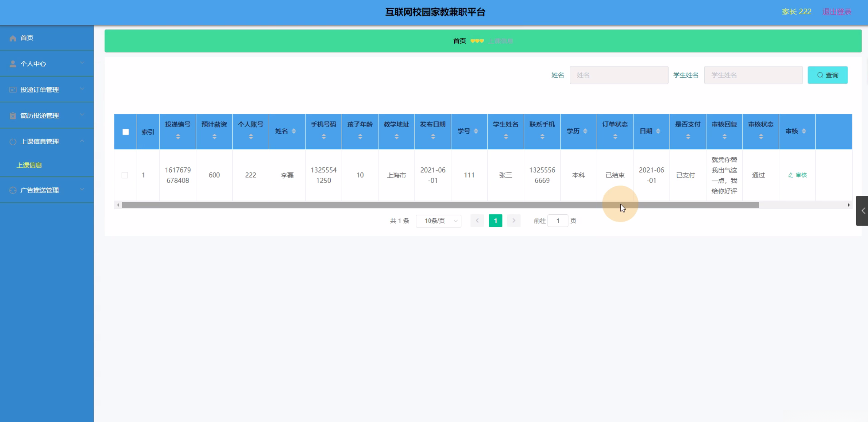Click the 投递订单管理 sidebar icon
868x422 pixels.
pyautogui.click(x=13, y=90)
